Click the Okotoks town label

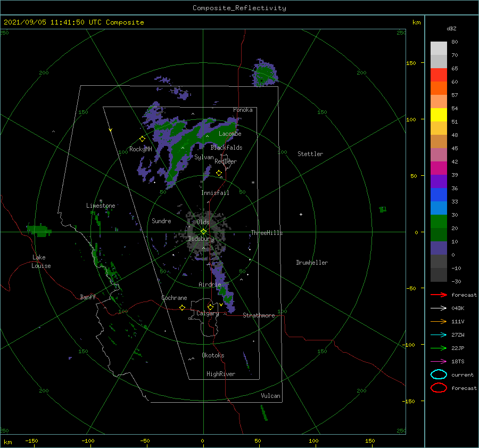coord(213,355)
